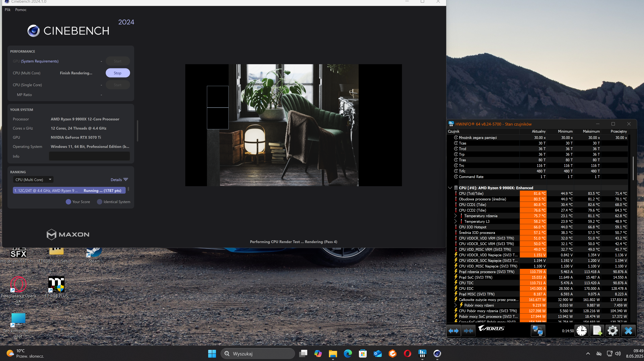Click Maksimum column header
644x361 pixels.
[587, 131]
